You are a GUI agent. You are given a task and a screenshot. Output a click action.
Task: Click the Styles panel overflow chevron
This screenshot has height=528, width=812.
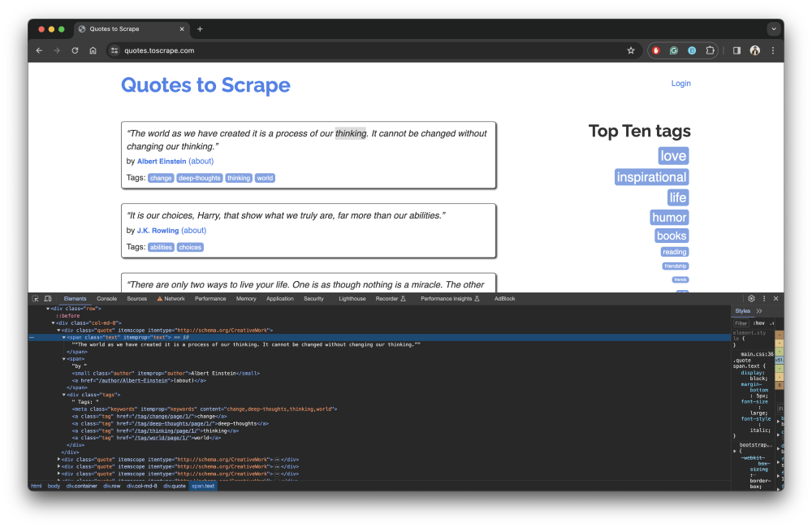[x=760, y=310]
